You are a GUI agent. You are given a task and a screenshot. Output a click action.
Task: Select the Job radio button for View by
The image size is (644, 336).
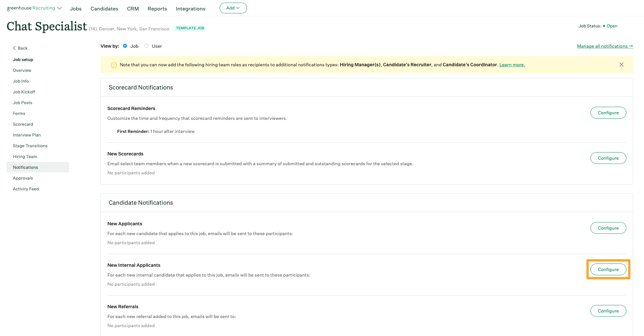[x=125, y=46]
